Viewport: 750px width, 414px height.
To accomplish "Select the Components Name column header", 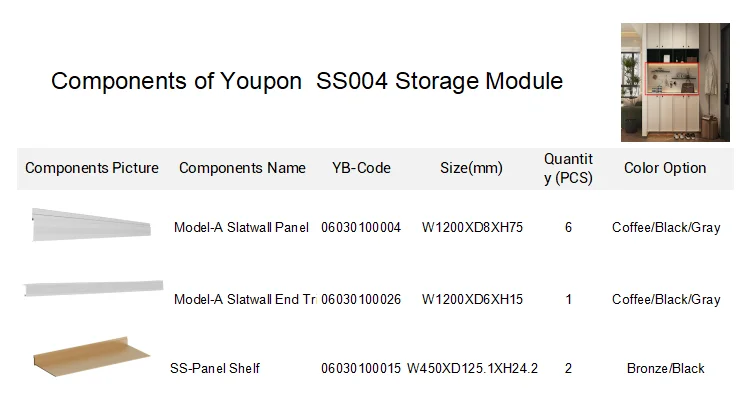I will pos(242,168).
